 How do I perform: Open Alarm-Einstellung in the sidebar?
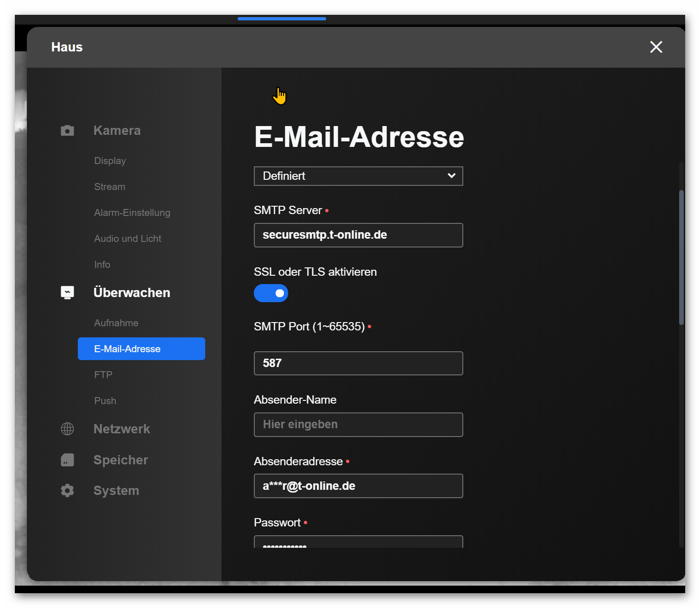[132, 213]
